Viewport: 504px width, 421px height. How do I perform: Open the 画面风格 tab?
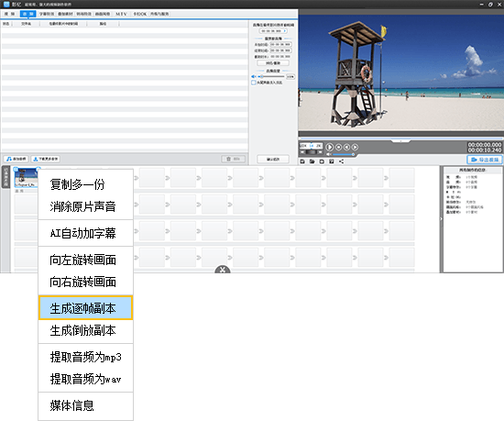tap(103, 14)
